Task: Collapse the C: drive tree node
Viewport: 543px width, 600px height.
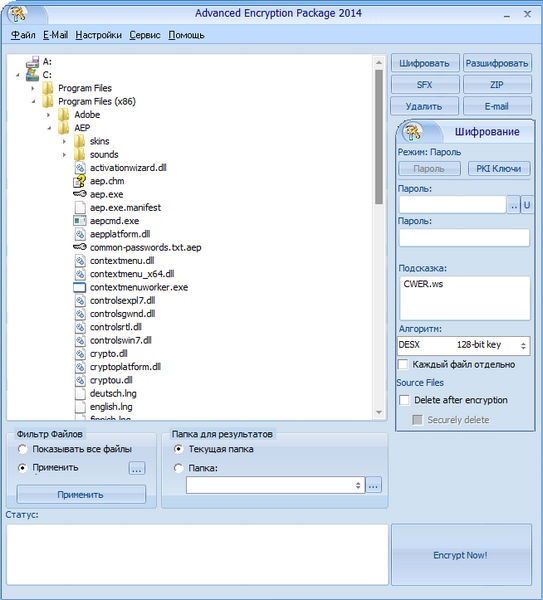Action: pos(18,75)
